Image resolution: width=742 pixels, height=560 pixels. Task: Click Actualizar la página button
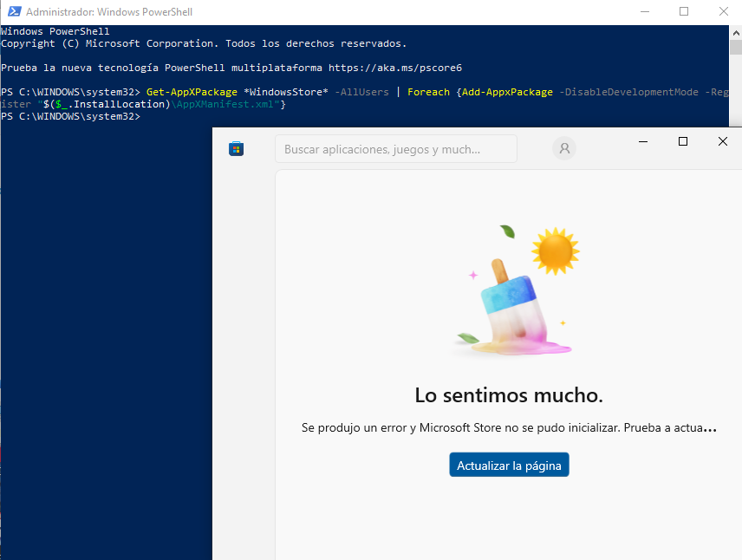[509, 465]
